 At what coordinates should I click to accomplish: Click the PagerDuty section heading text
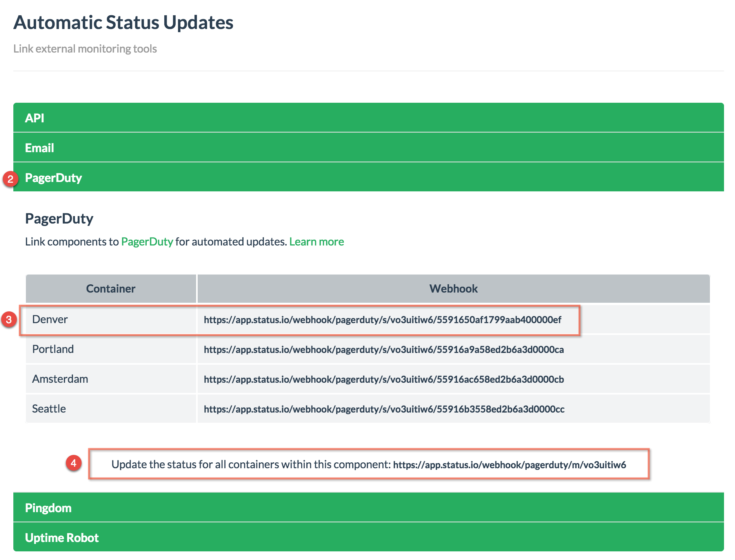pos(59,218)
